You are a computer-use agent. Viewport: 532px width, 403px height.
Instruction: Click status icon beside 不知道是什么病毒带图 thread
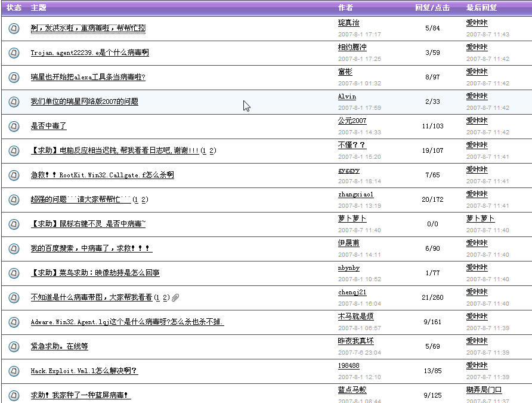[x=14, y=297]
